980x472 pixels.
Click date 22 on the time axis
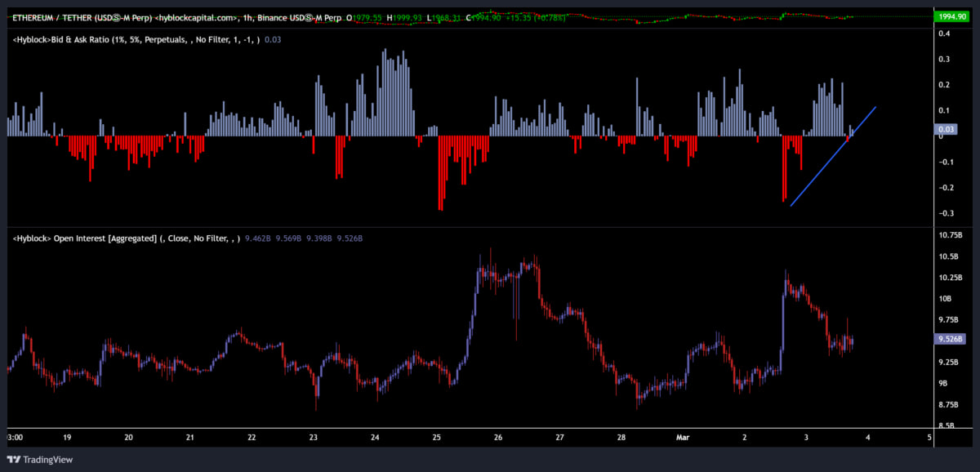click(x=252, y=438)
